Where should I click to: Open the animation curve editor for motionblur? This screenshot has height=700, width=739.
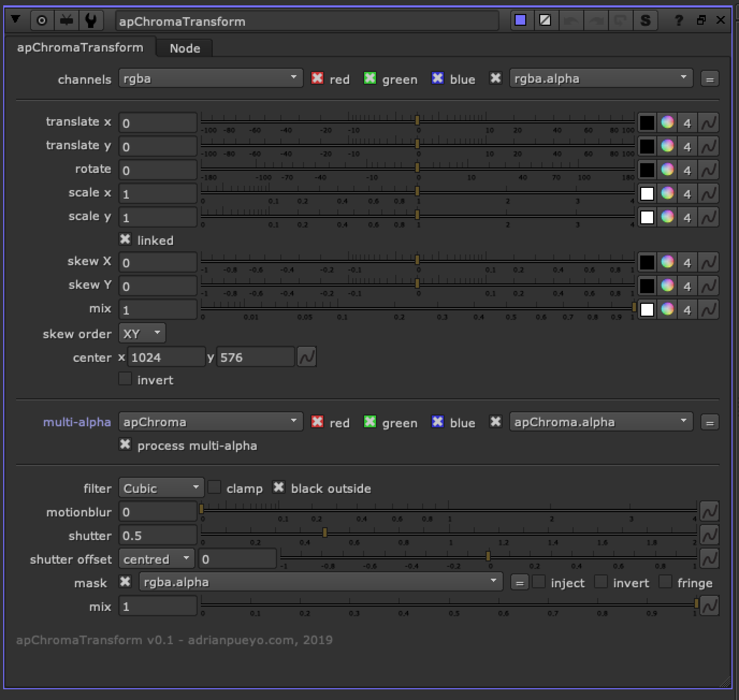708,512
